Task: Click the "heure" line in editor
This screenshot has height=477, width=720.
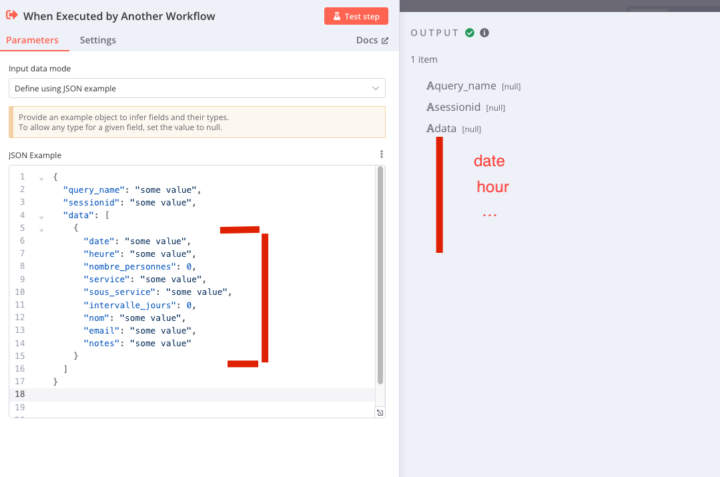Action: 140,254
